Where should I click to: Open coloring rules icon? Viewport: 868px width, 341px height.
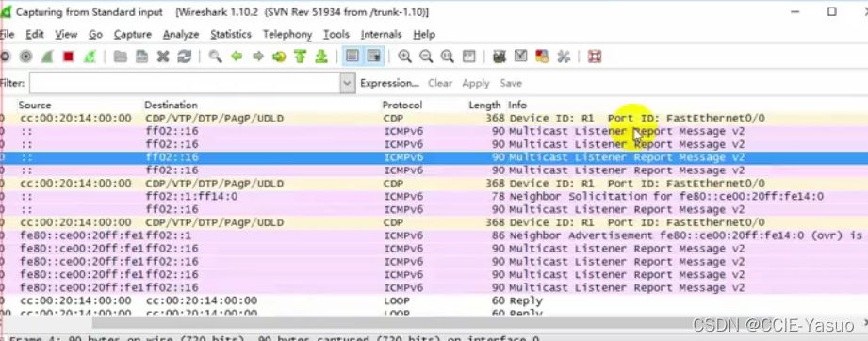click(x=542, y=57)
